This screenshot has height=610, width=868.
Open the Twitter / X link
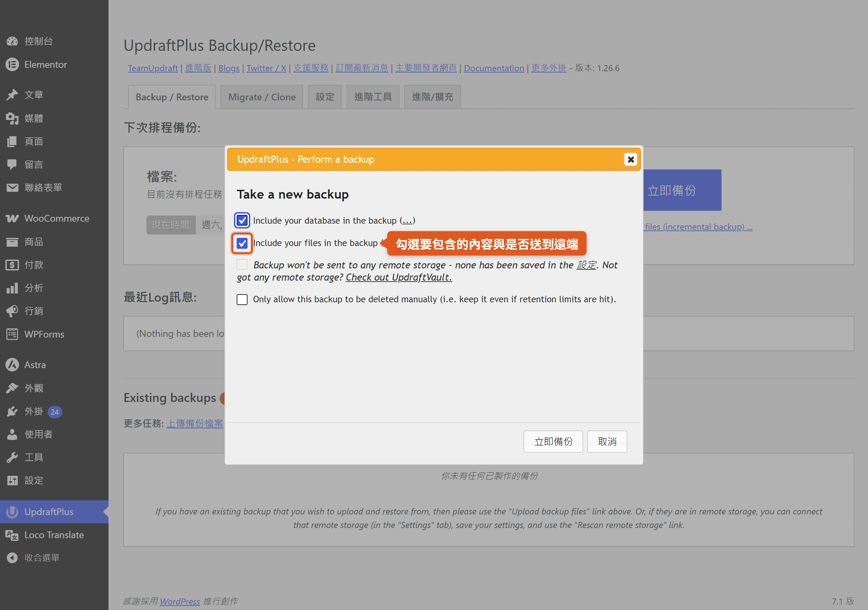266,68
